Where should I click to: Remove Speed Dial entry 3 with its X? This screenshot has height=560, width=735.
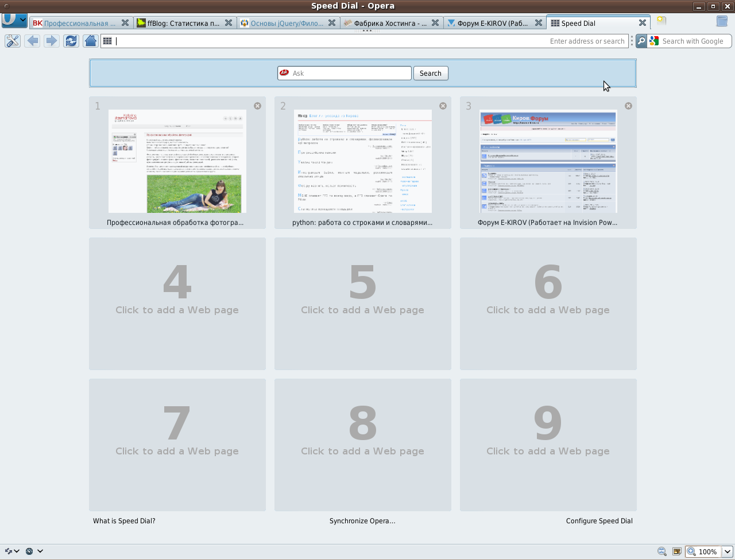628,106
